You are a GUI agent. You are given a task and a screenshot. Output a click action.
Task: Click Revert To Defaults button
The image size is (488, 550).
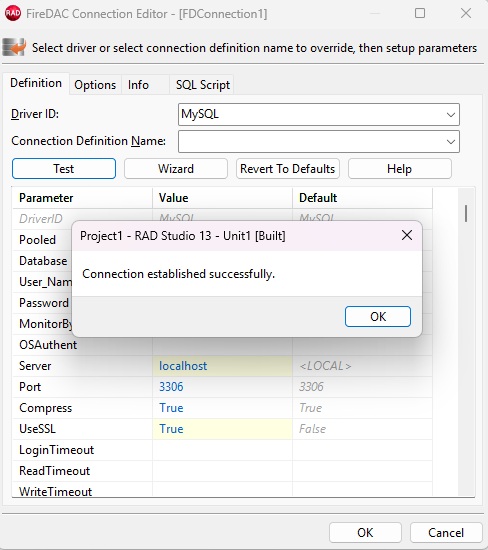288,169
